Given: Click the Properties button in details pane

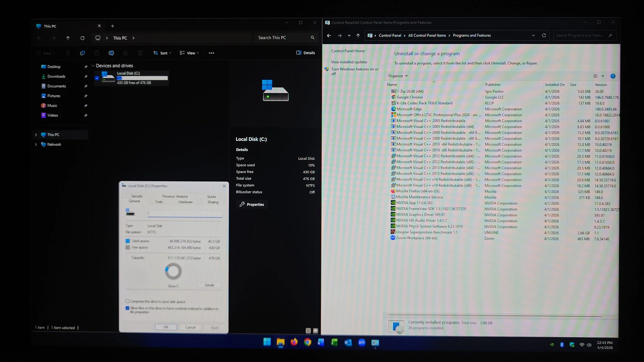Looking at the screenshot, I should point(252,204).
